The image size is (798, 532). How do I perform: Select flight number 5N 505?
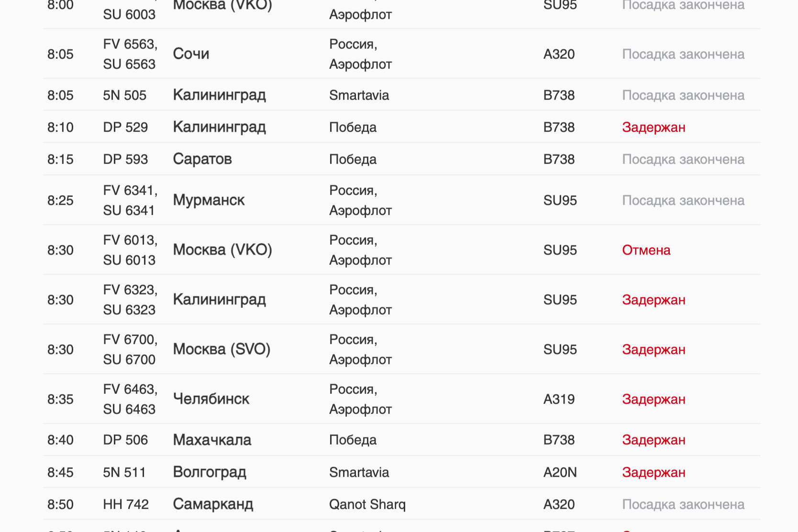[124, 95]
